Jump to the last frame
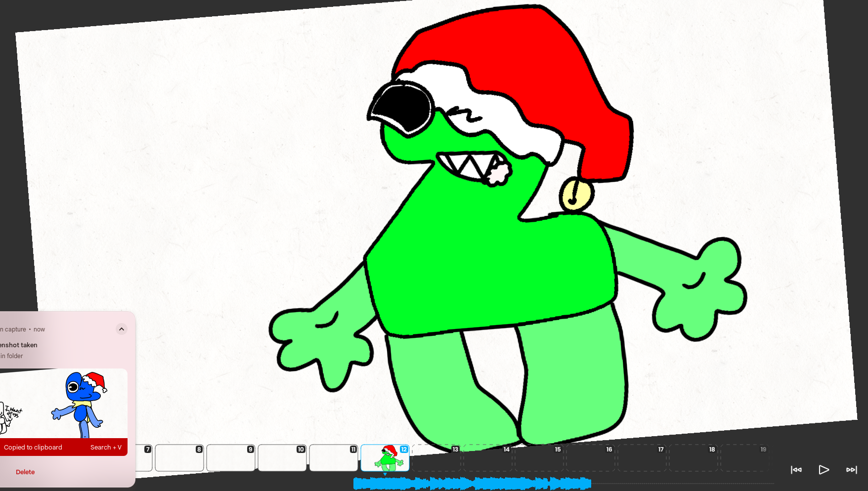Image resolution: width=868 pixels, height=491 pixels. pyautogui.click(x=851, y=470)
